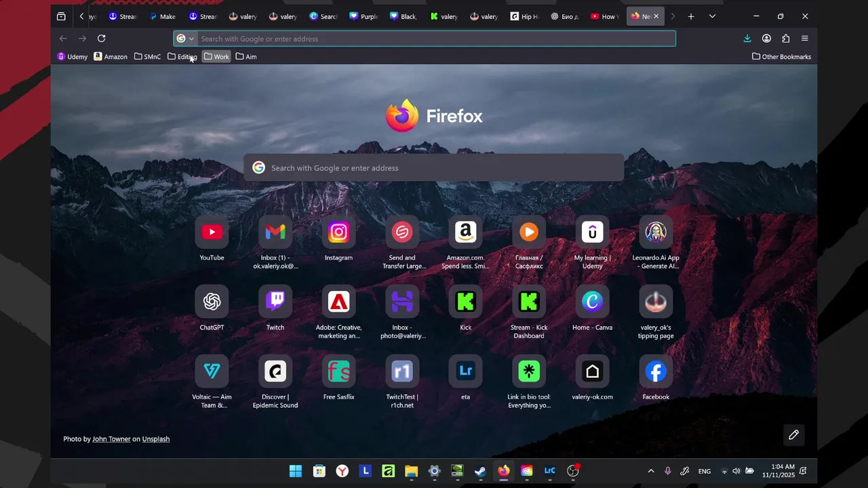The width and height of the screenshot is (868, 488).
Task: Open the Amazon bookmark in the toolbar
Action: pos(111,57)
